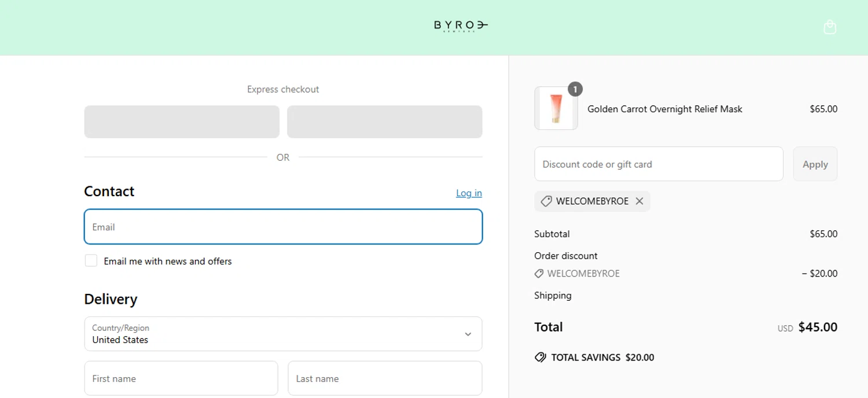Click the Delivery heading
Screen dimensions: 868x398
click(111, 299)
